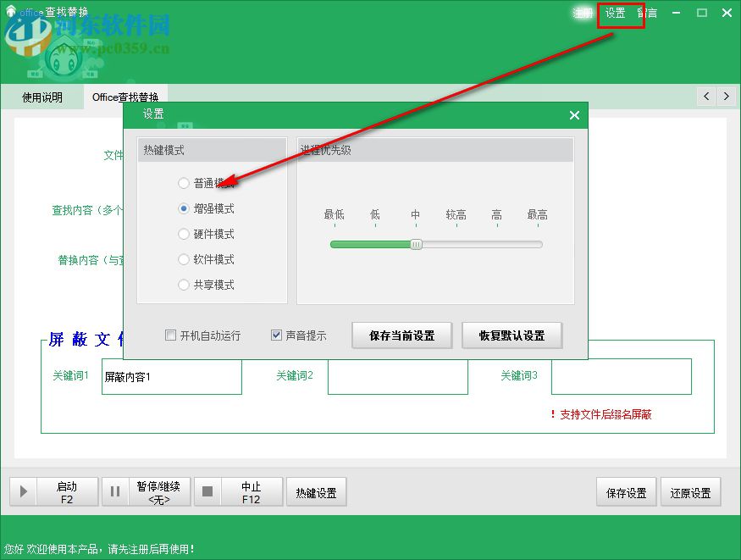Select the 普通模式 radio button
741x560 pixels.
click(183, 183)
